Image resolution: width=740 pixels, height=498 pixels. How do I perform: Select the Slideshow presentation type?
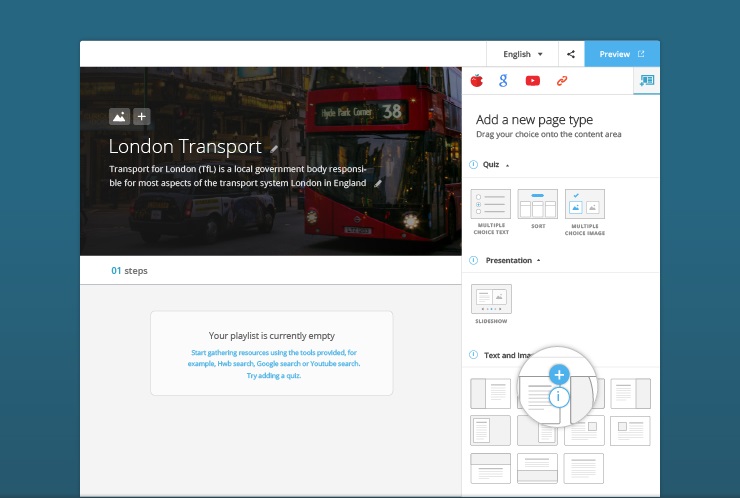[491, 299]
